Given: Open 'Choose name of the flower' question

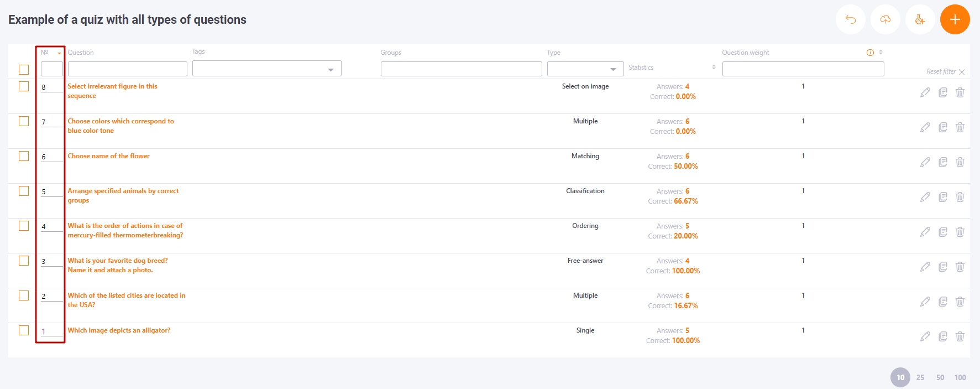Looking at the screenshot, I should pyautogui.click(x=108, y=156).
